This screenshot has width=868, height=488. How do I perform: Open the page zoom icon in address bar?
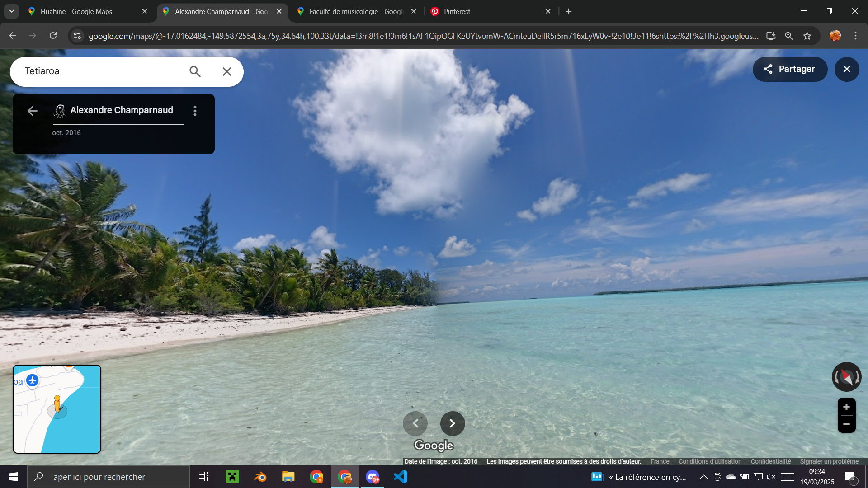pos(789,36)
